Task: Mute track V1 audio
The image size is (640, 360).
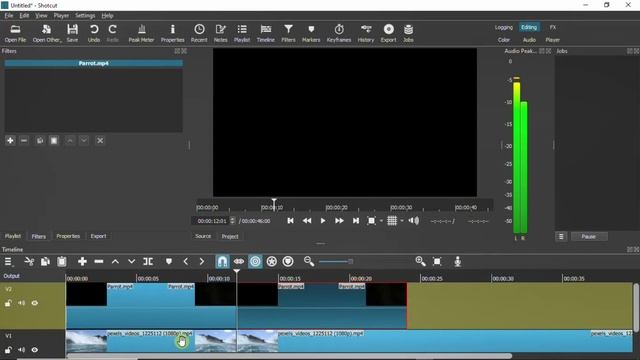Action: 21,350
